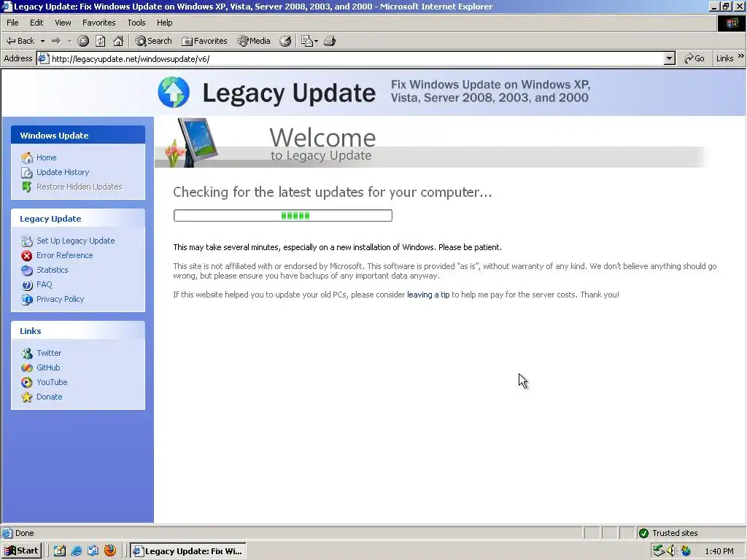Screen dimensions: 747x560
Task: Open the Media pane from toolbar
Action: (x=254, y=41)
